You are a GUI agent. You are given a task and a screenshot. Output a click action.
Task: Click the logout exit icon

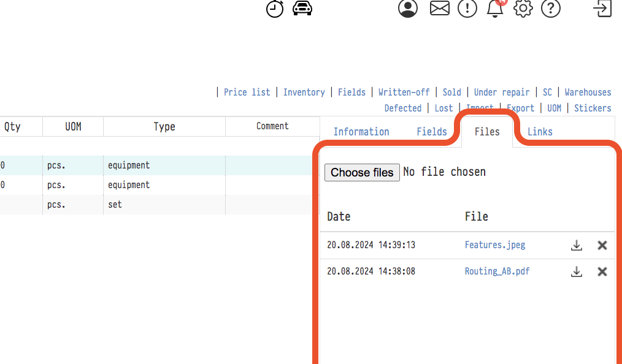pos(603,9)
